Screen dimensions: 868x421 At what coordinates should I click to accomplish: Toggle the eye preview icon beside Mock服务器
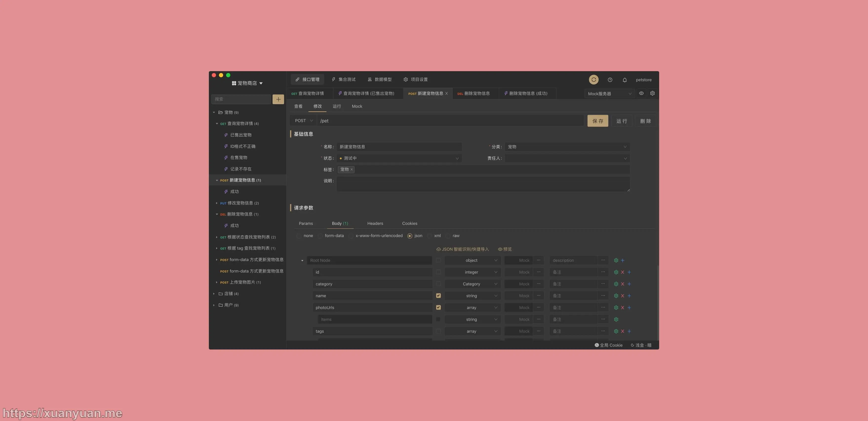coord(641,93)
